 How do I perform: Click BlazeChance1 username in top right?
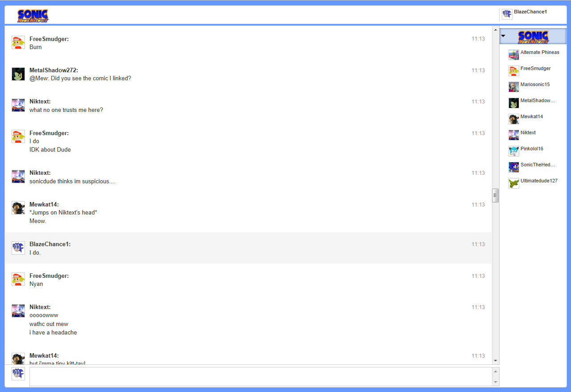click(530, 12)
